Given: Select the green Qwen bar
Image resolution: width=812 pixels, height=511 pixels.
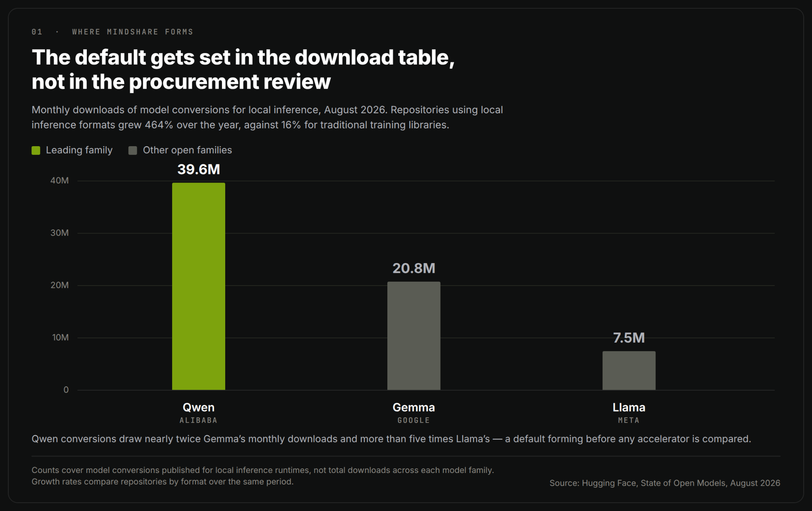Looking at the screenshot, I should [x=199, y=286].
